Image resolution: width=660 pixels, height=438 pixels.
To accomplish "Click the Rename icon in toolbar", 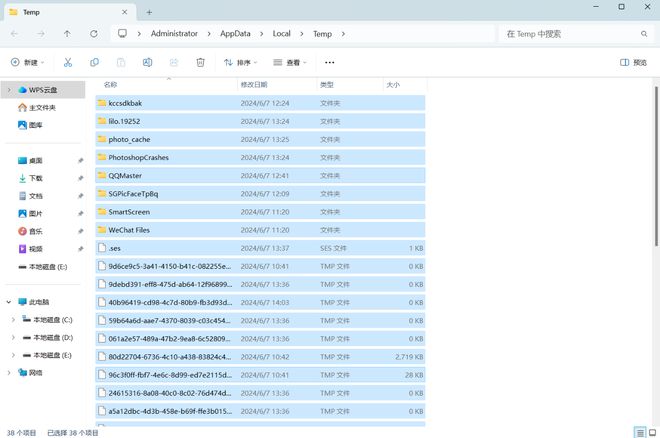I will click(x=147, y=62).
